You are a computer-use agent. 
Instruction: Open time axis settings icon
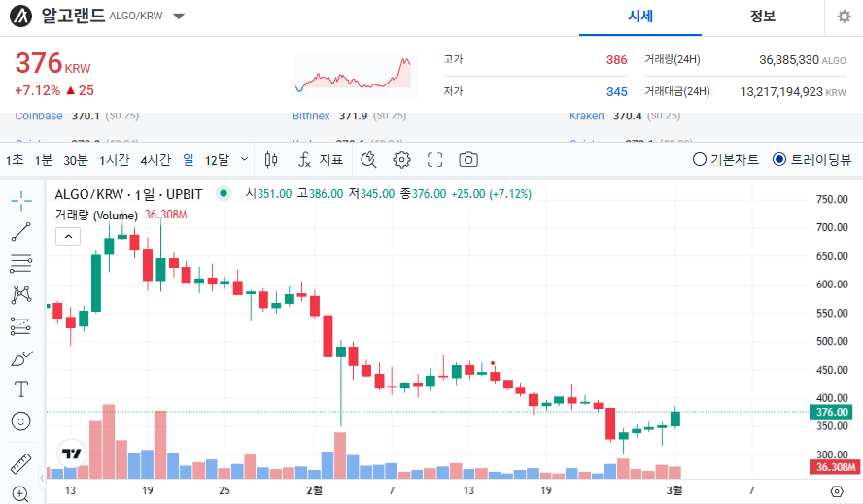click(837, 491)
